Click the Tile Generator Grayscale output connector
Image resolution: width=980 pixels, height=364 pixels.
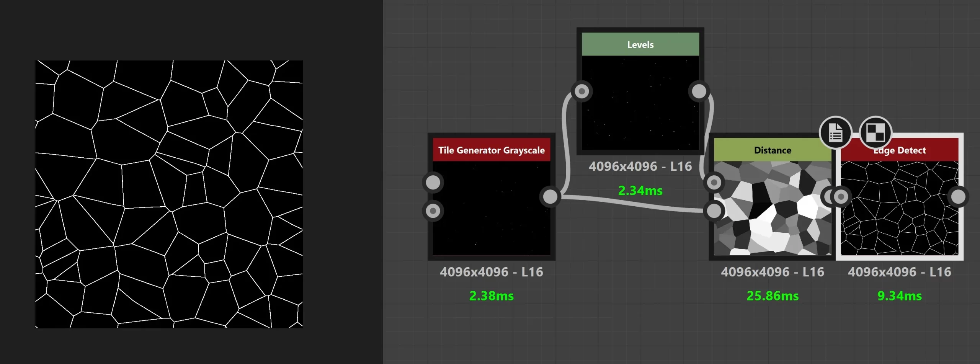click(550, 196)
